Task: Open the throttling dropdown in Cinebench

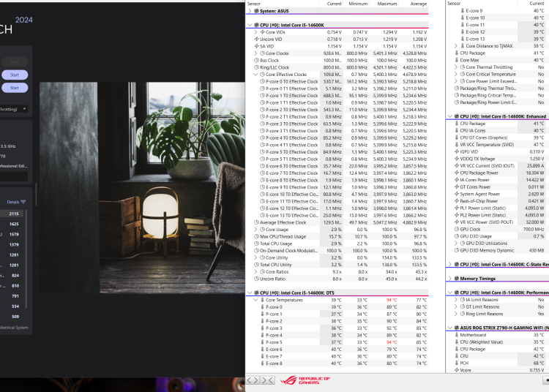Action: point(14,109)
